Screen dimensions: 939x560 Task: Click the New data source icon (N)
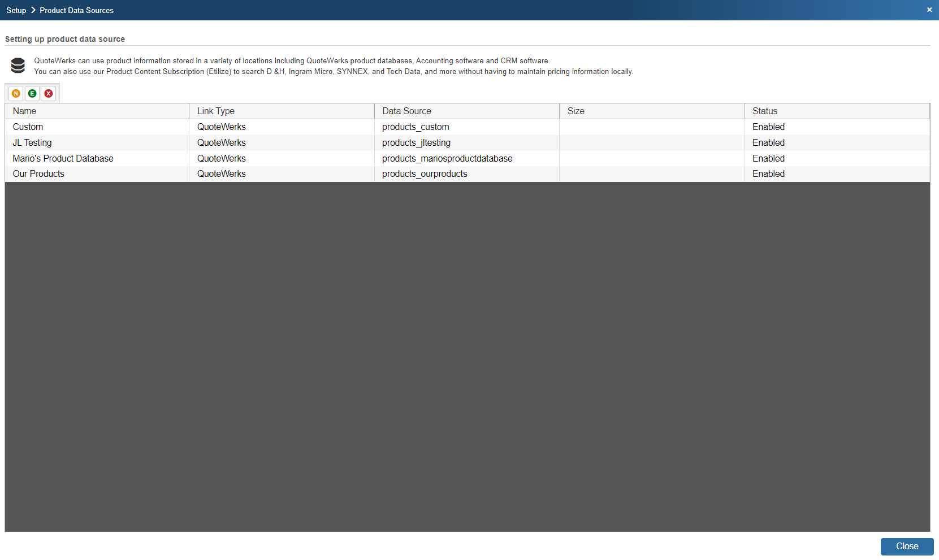coord(16,93)
